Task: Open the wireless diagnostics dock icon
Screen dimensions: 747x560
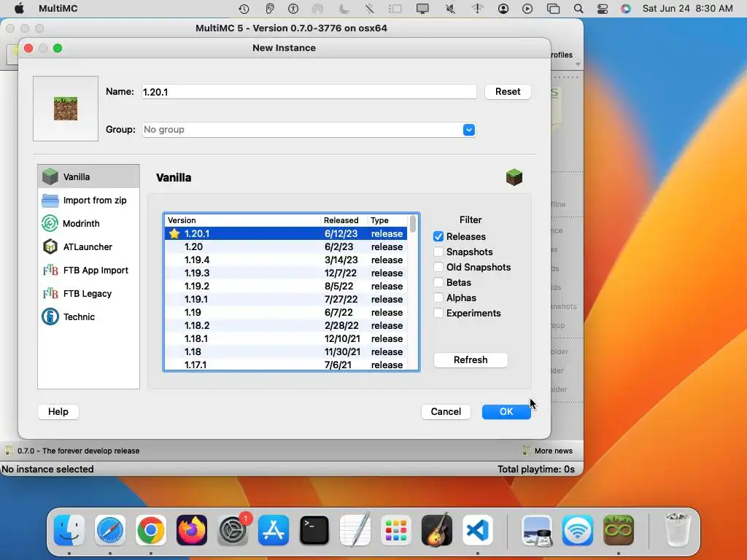Action: pyautogui.click(x=578, y=529)
